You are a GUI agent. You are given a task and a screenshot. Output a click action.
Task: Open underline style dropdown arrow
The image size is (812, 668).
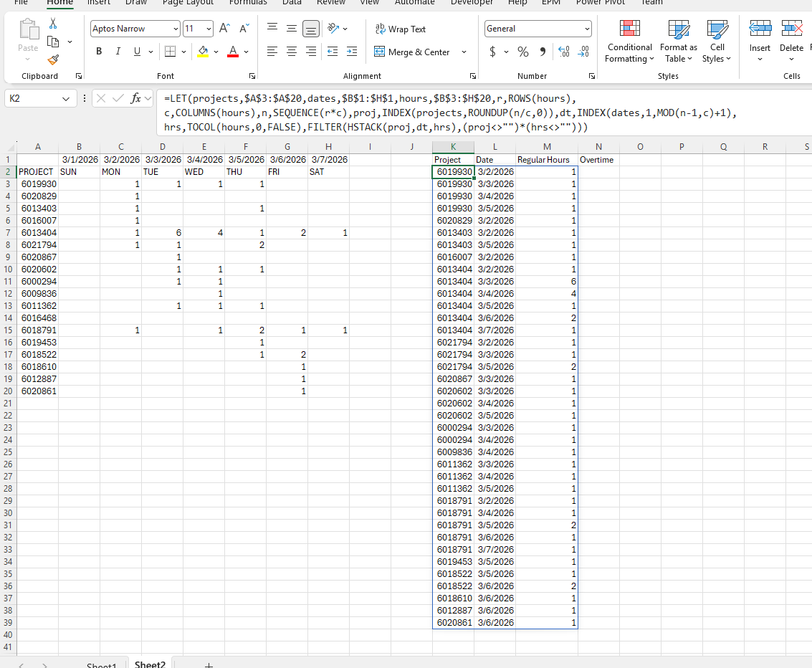click(x=151, y=52)
